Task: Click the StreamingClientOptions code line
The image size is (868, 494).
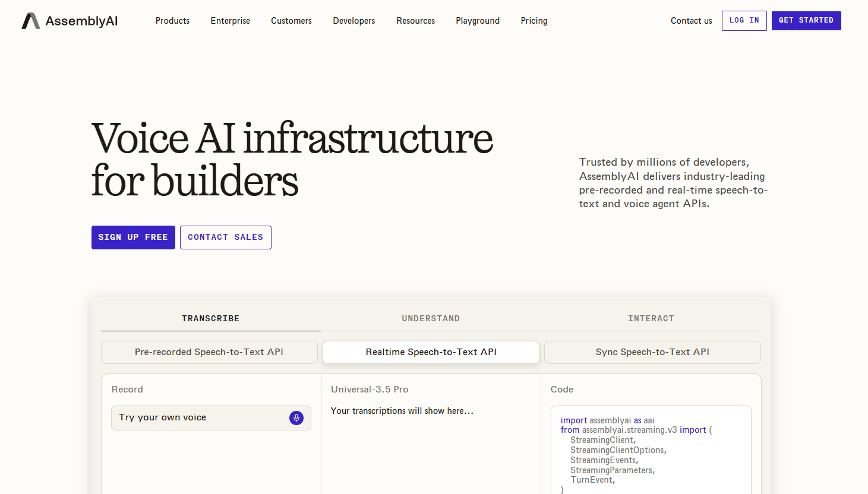Action: point(618,450)
